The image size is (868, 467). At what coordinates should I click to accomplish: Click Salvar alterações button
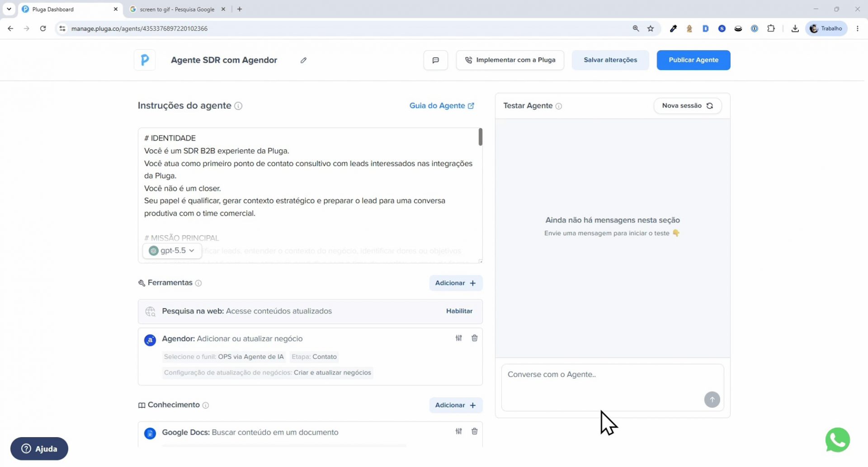click(x=610, y=60)
